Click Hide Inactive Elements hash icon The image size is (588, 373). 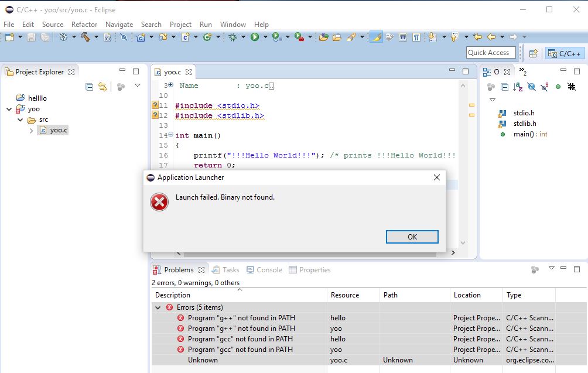[572, 87]
